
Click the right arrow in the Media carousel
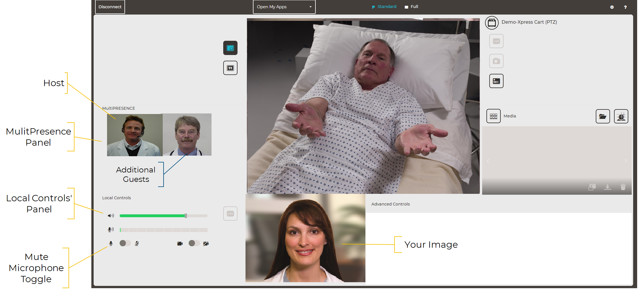[626, 161]
